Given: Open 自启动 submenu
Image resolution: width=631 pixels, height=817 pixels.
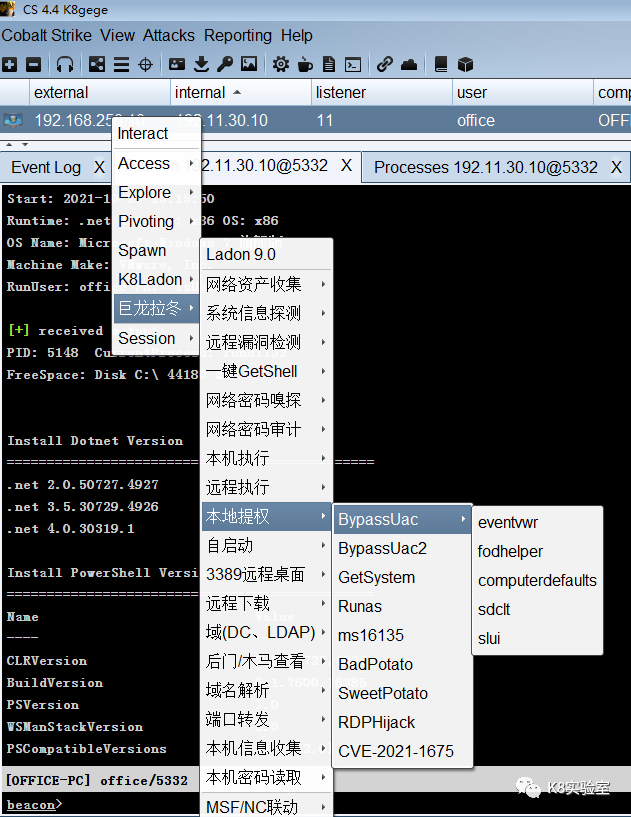Looking at the screenshot, I should tap(266, 546).
